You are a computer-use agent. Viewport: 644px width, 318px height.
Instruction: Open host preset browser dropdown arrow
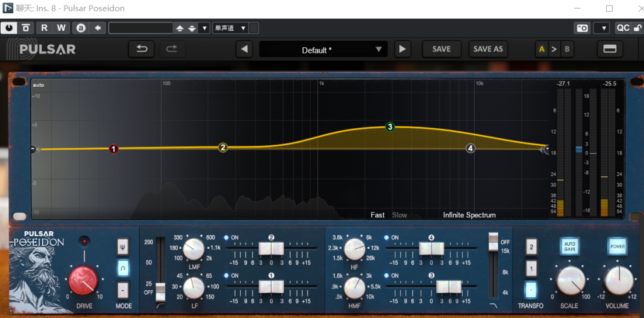tap(204, 28)
